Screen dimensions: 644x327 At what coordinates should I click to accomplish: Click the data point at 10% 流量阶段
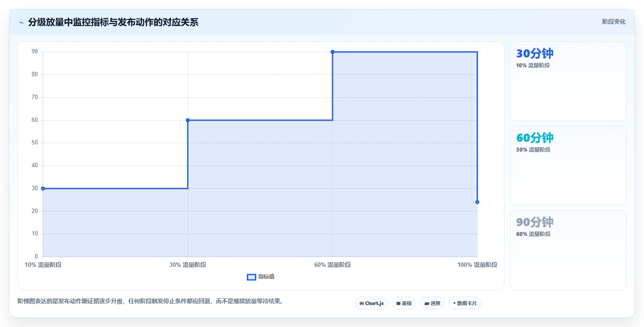coord(43,188)
